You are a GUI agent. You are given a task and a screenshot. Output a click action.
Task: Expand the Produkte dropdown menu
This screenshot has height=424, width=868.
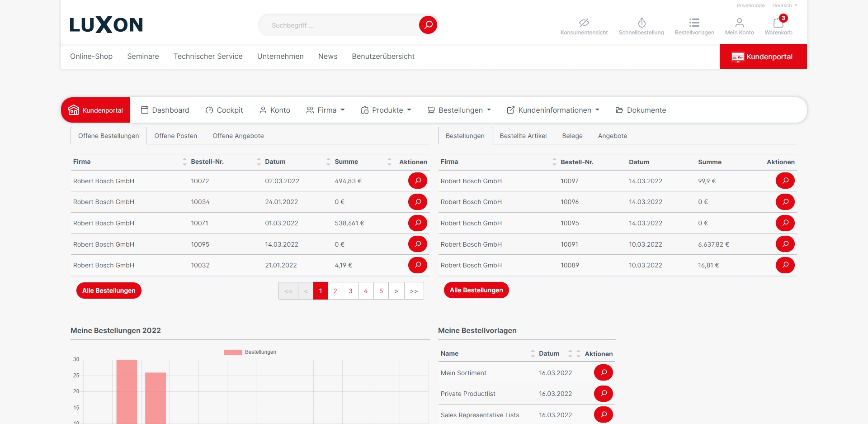point(386,110)
